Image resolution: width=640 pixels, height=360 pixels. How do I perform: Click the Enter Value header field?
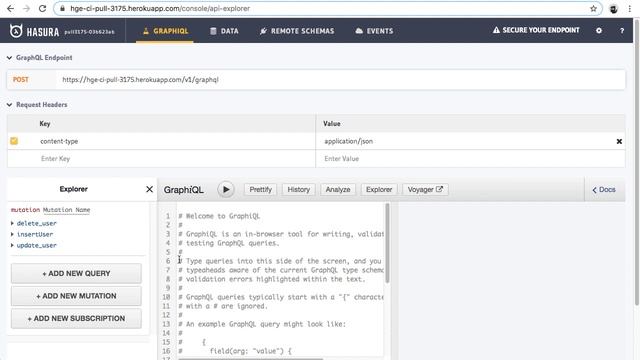470,159
